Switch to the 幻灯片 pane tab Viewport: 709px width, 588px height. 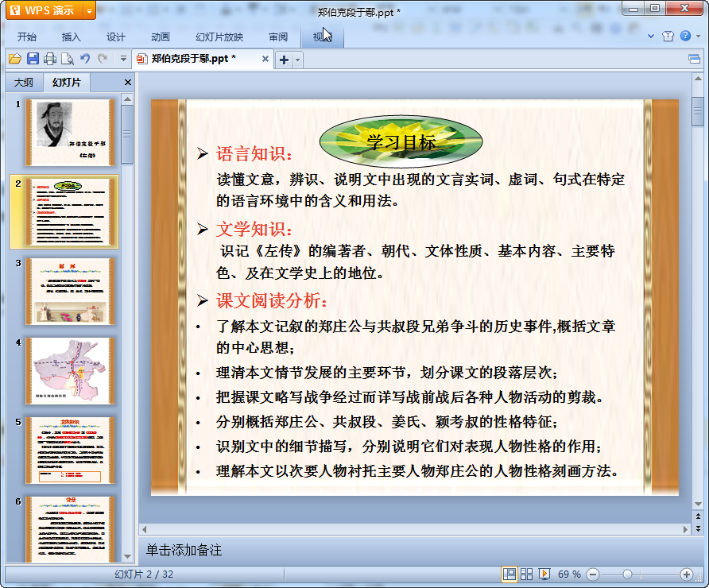[67, 83]
